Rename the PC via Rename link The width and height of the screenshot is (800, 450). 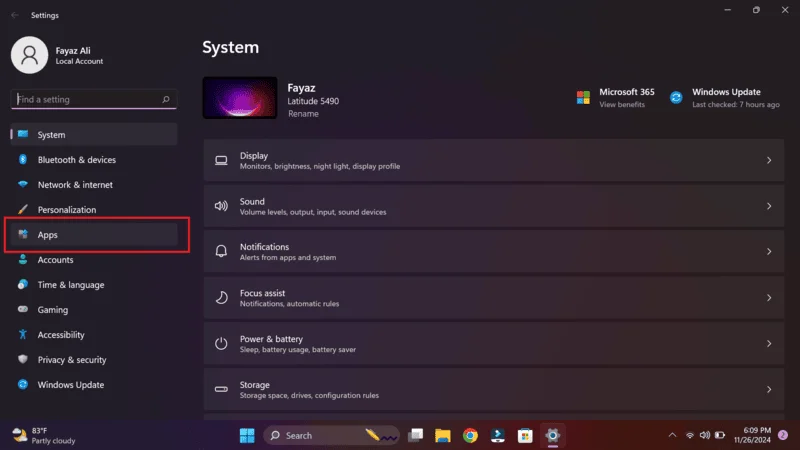(x=303, y=114)
